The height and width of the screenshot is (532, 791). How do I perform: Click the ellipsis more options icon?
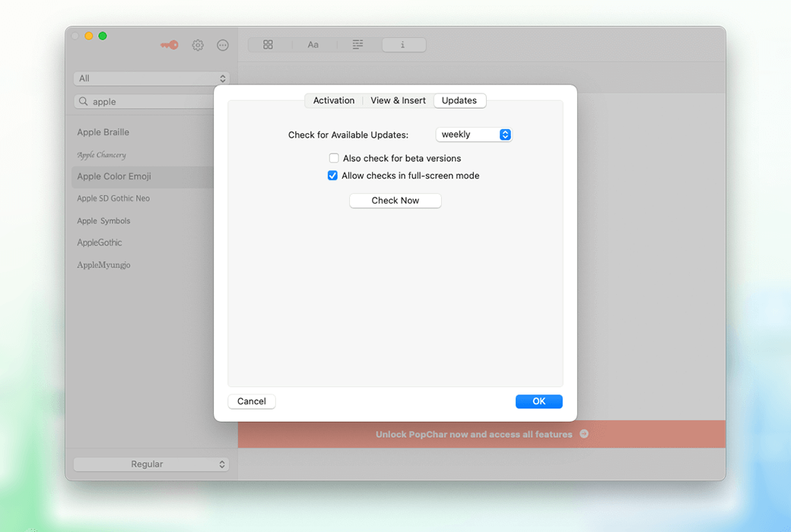coord(223,45)
